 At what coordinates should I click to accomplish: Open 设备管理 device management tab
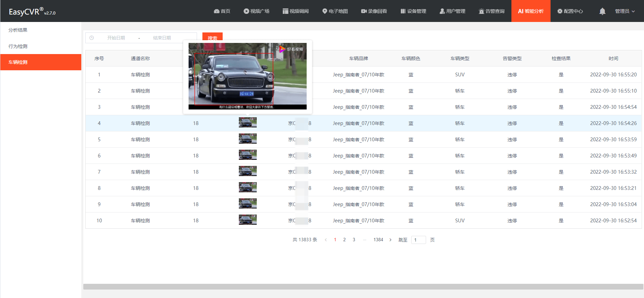tap(413, 11)
